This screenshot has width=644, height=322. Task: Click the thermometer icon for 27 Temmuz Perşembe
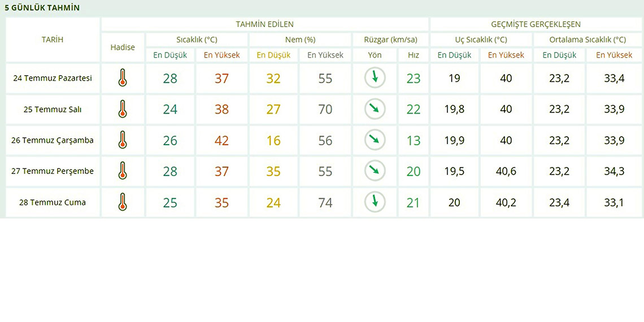tap(123, 171)
